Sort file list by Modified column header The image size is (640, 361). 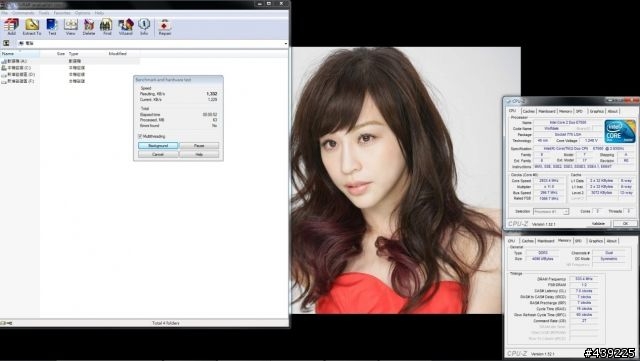pos(123,53)
